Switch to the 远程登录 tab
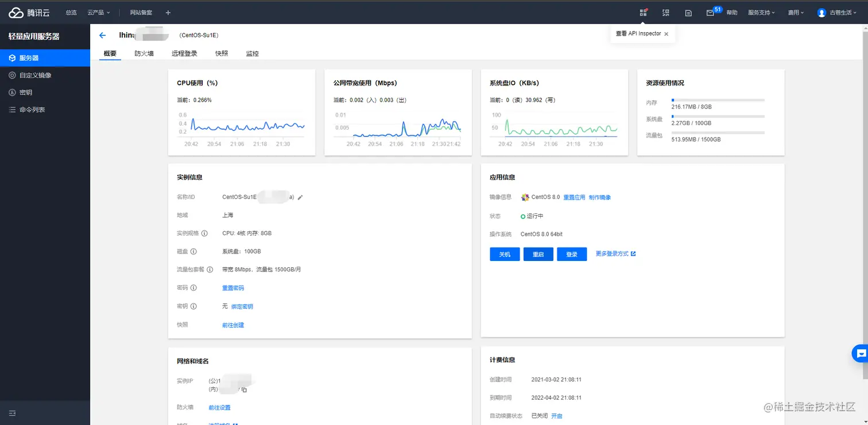The image size is (868, 425). coord(184,53)
